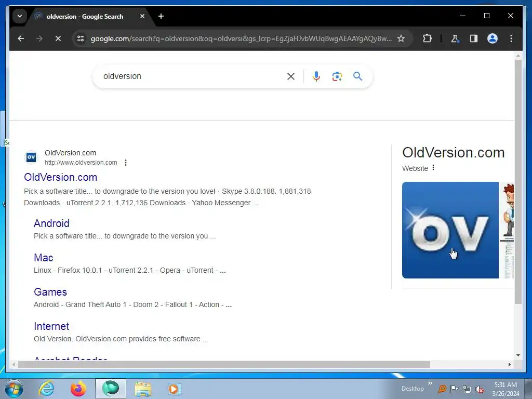Click the http://www.oldversion.com URL text

[x=81, y=163]
